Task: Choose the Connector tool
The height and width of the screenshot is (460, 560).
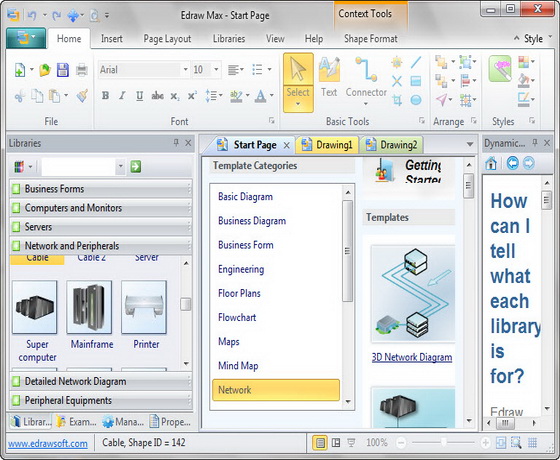Action: (x=366, y=81)
